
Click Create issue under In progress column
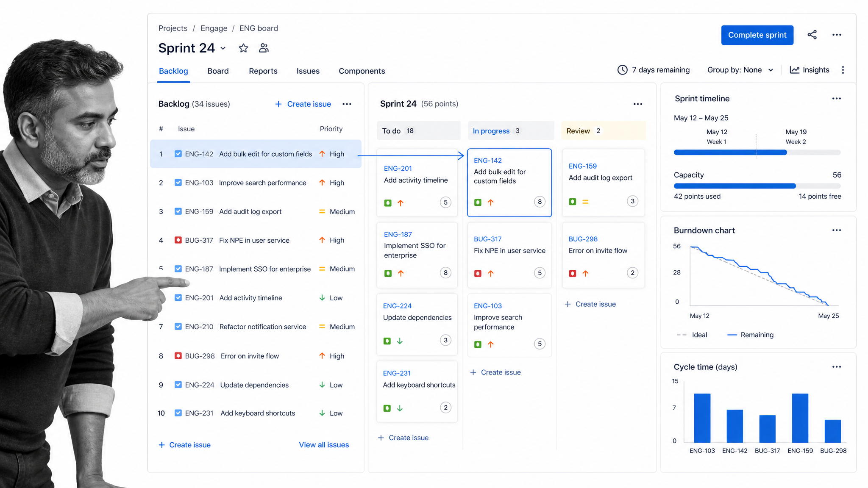tap(495, 372)
